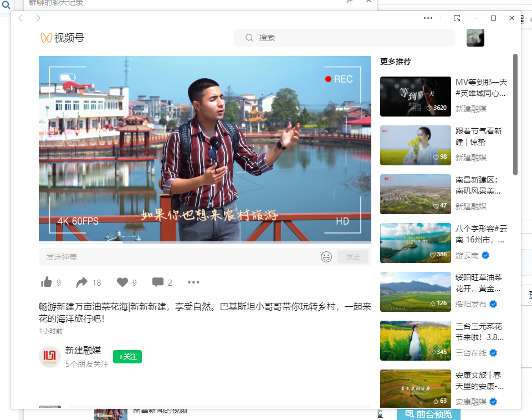Click the mini-window picture-in-picture icon

[457, 18]
